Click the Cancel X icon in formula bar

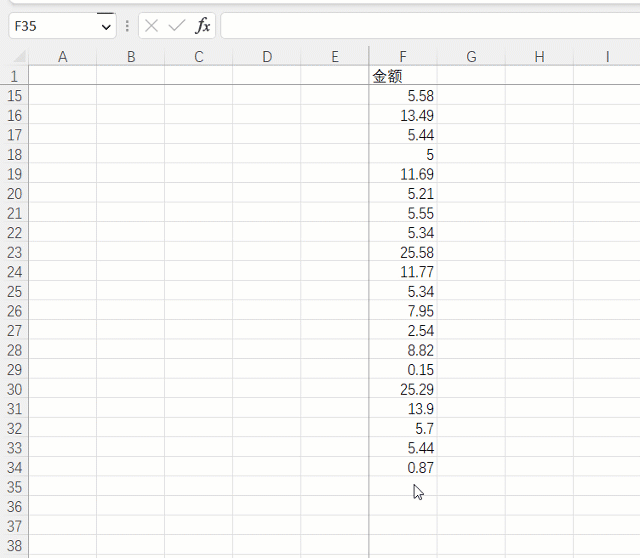point(152,26)
